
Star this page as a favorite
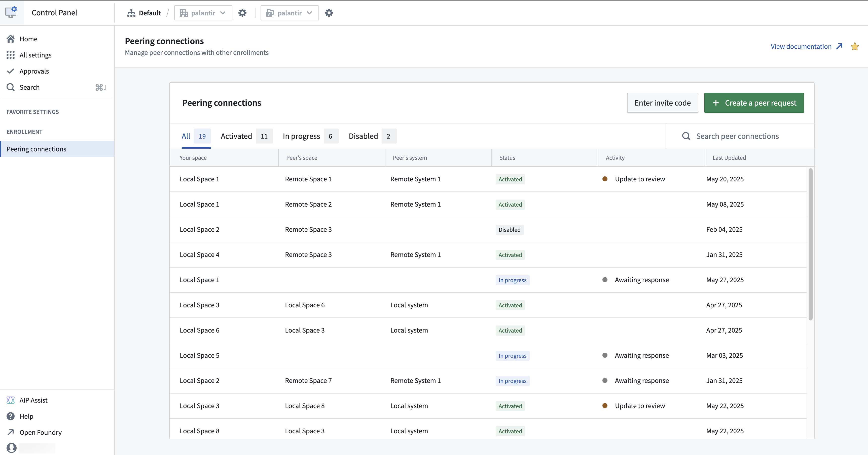click(x=855, y=47)
